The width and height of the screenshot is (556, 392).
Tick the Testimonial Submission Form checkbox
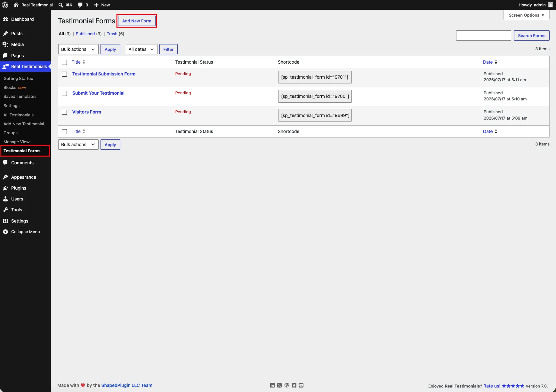point(64,74)
